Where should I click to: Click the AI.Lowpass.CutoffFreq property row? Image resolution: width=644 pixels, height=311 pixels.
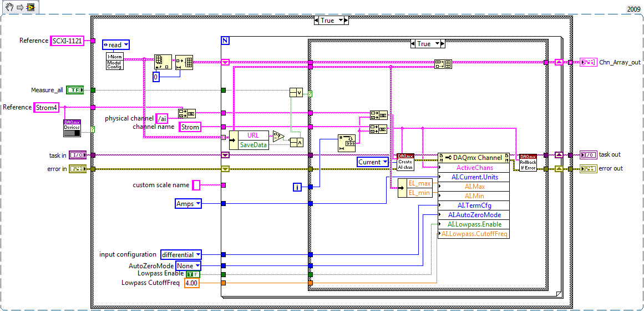(x=474, y=234)
